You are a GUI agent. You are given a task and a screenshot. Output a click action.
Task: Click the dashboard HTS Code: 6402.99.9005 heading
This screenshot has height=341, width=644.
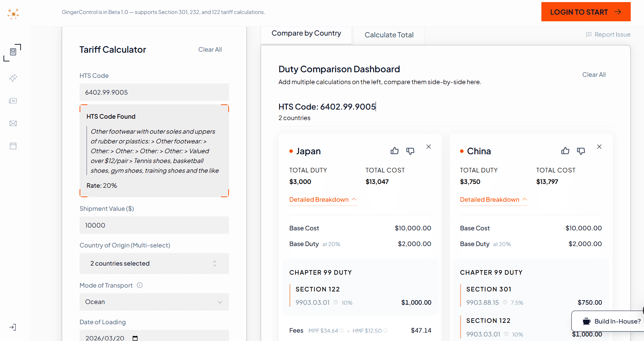327,106
